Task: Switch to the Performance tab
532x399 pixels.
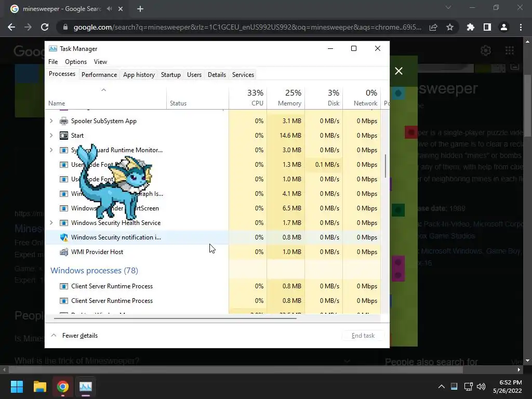Action: coord(99,75)
